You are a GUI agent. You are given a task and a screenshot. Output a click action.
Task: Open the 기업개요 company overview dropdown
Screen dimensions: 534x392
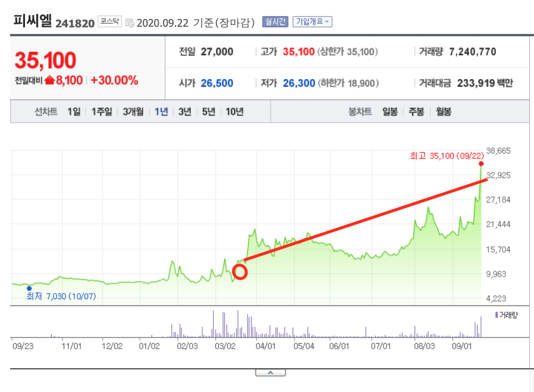tap(312, 22)
